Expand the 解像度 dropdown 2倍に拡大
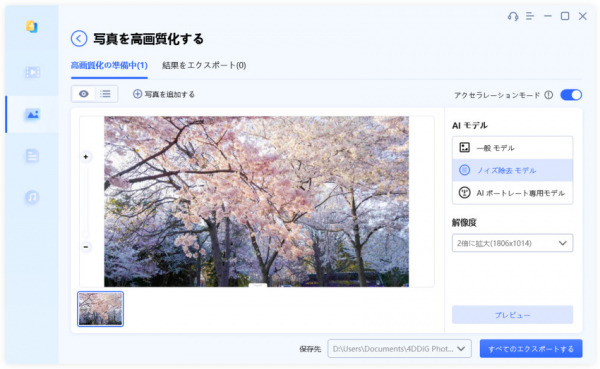Screen dimensions: 600x369 point(512,243)
